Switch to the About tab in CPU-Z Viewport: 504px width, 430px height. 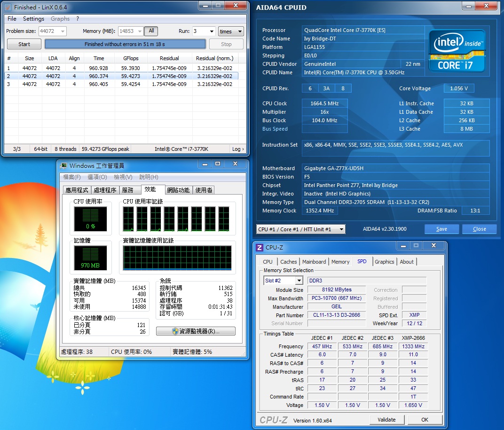point(407,262)
